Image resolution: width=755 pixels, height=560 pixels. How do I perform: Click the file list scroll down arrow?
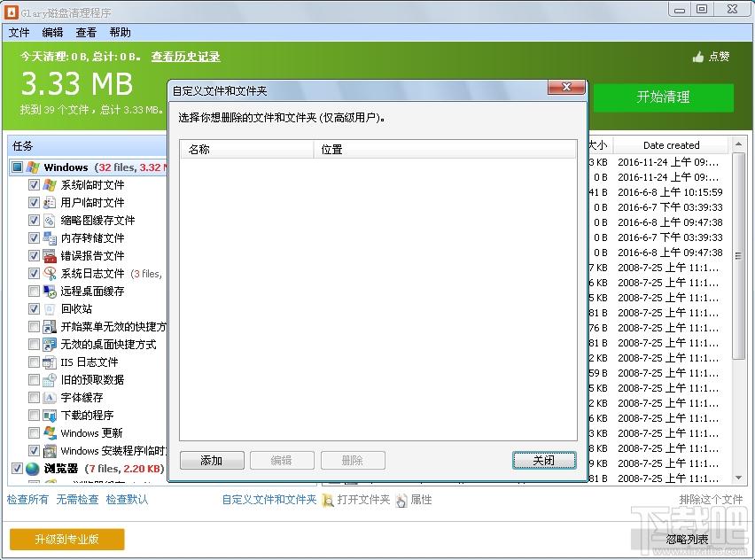tap(738, 478)
